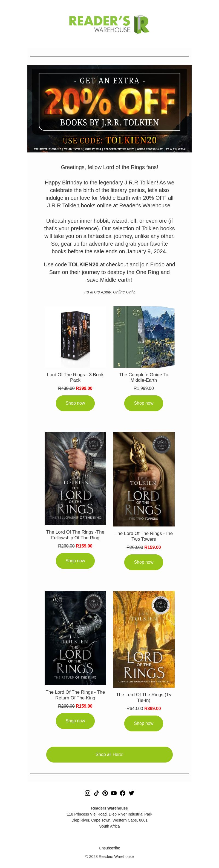The height and width of the screenshot is (868, 219).
Task: Open the Pinterest social icon
Action: pyautogui.click(x=105, y=793)
